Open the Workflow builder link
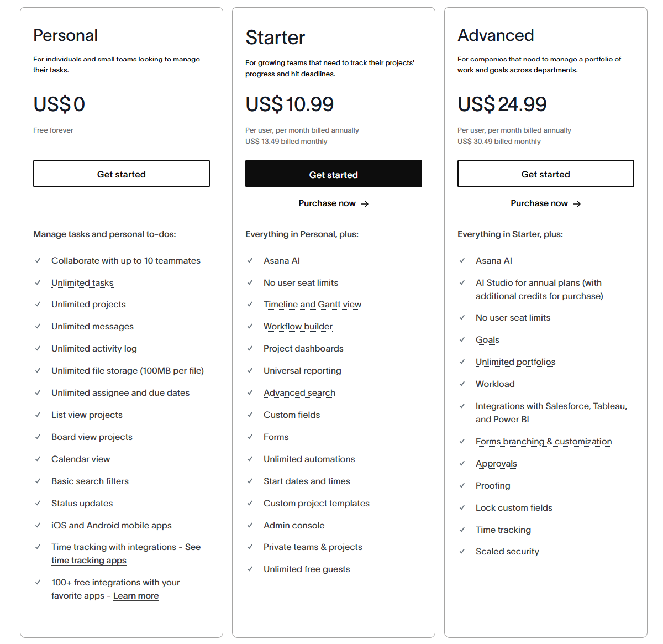 point(298,326)
